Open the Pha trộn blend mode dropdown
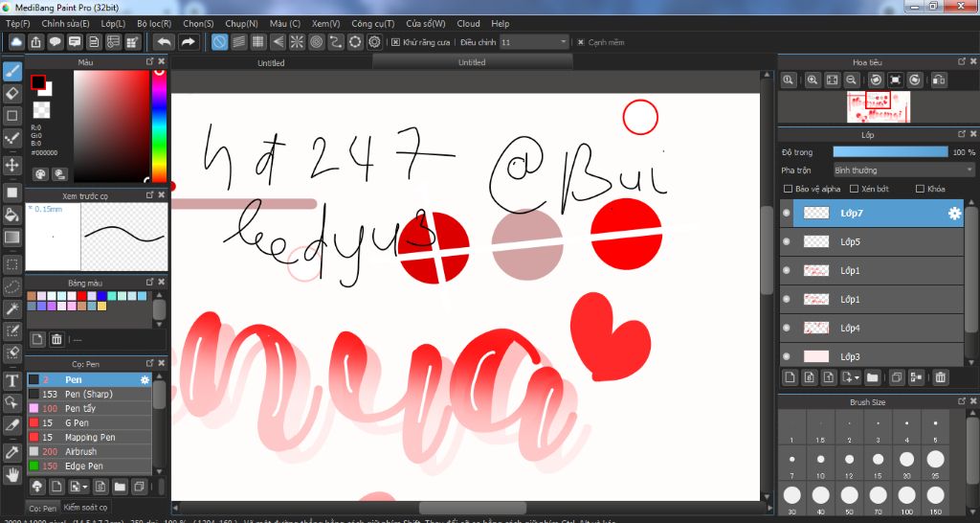The width and height of the screenshot is (980, 523). tap(903, 170)
